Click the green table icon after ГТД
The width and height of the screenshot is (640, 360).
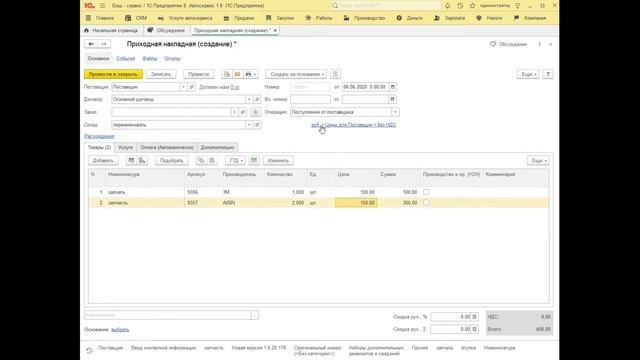pos(254,160)
